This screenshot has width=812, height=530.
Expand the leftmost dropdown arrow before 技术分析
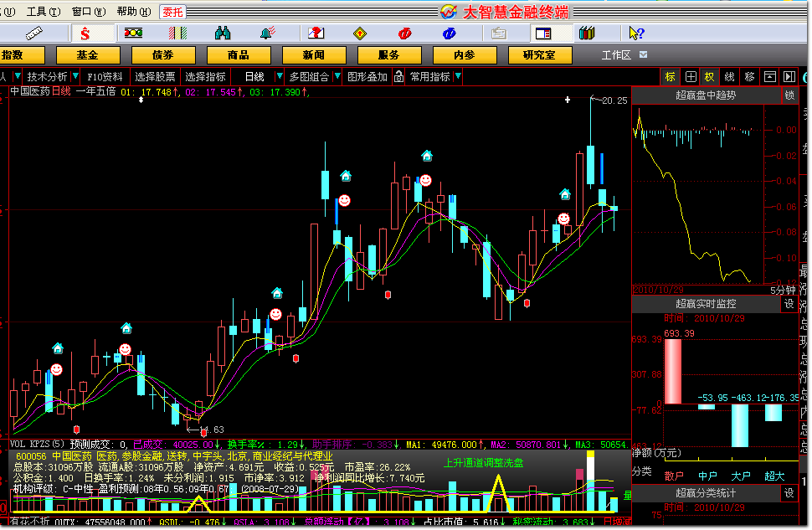click(17, 77)
